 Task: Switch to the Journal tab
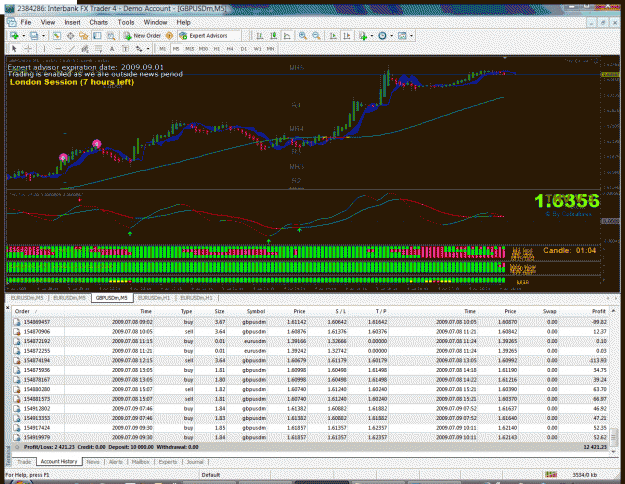[195, 462]
